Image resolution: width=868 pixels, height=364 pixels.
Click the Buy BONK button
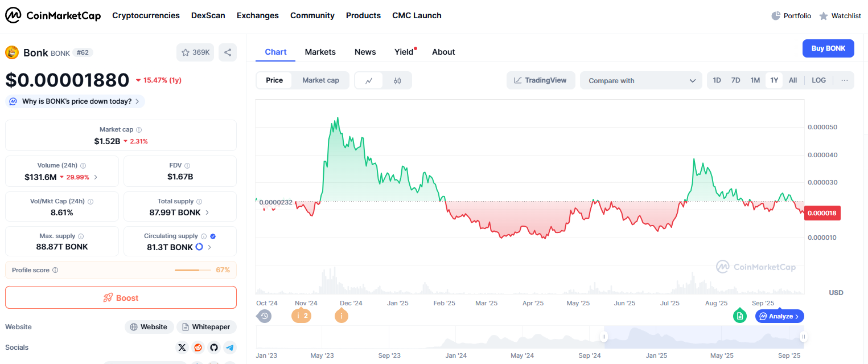click(x=828, y=48)
